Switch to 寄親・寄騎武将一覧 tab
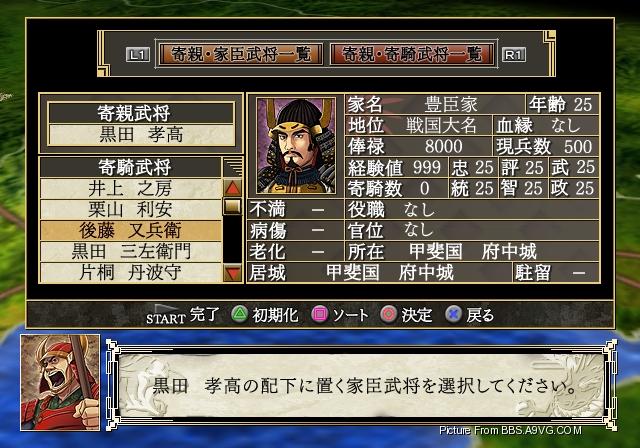The image size is (640, 448). pos(412,54)
